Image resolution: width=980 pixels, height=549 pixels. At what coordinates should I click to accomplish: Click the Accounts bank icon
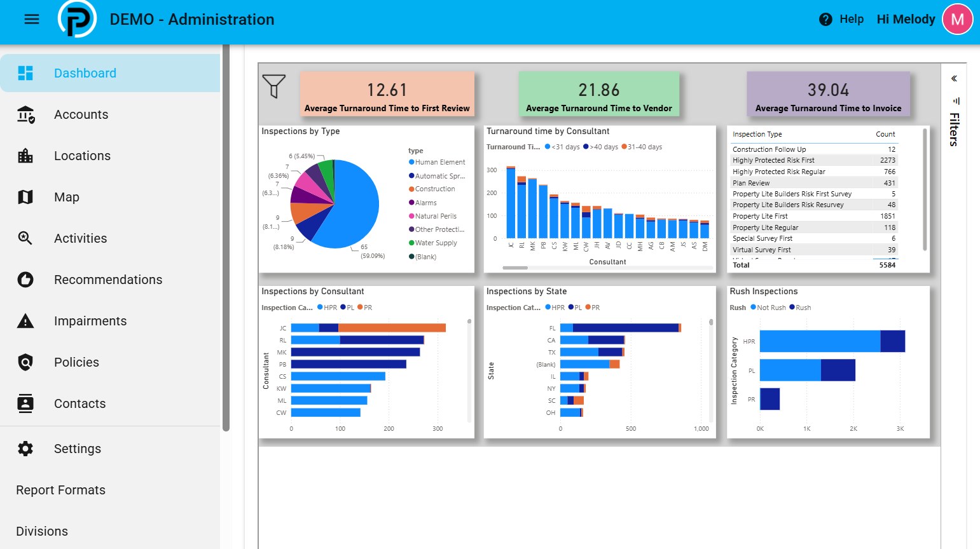coord(25,114)
